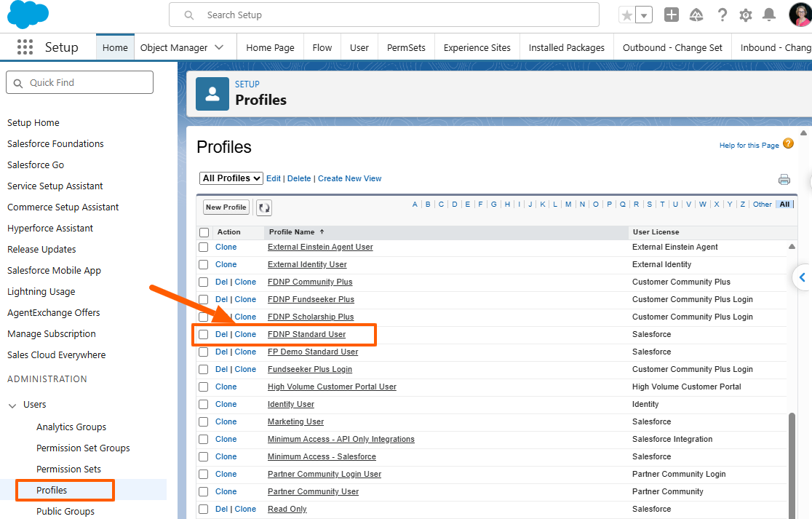Open the setup gear icon
This screenshot has height=519, width=812.
click(746, 15)
